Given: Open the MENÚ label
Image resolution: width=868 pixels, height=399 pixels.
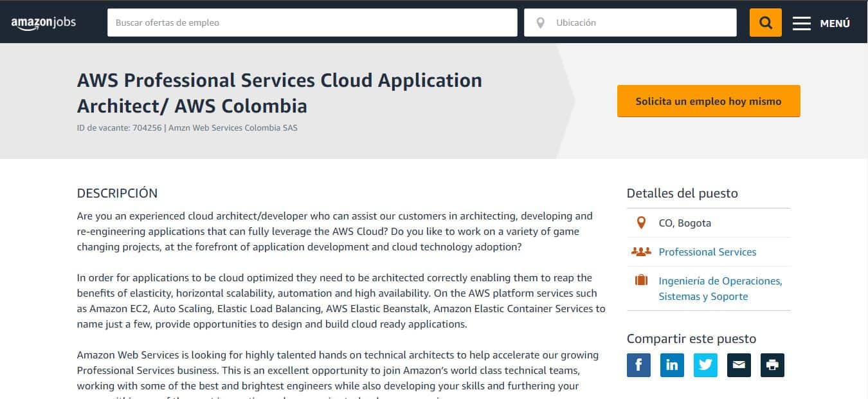Looking at the screenshot, I should (835, 23).
